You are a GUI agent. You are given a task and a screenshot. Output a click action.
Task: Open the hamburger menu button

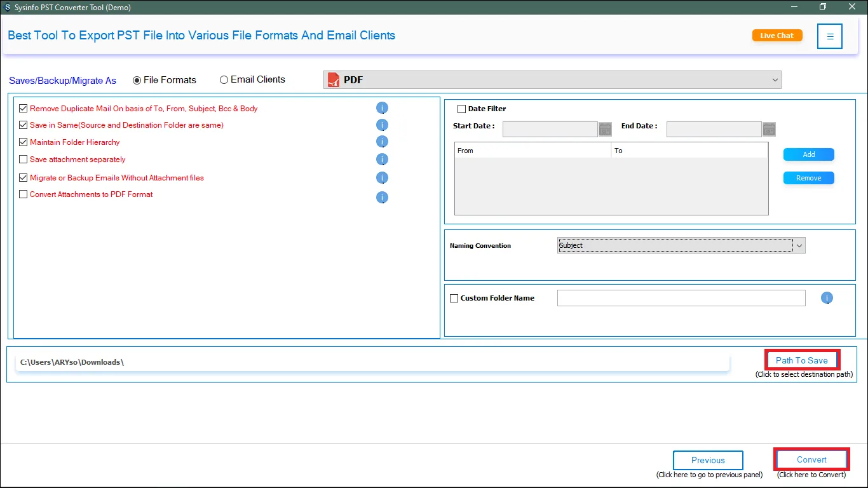pyautogui.click(x=830, y=36)
